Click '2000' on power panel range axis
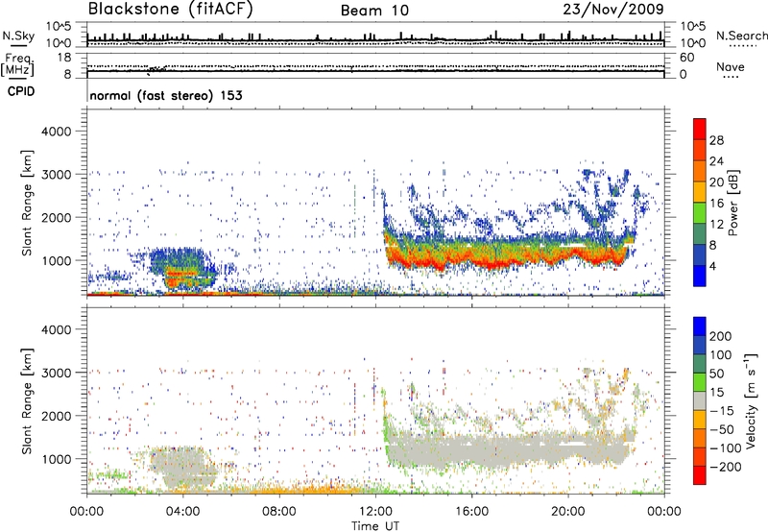 tap(56, 217)
